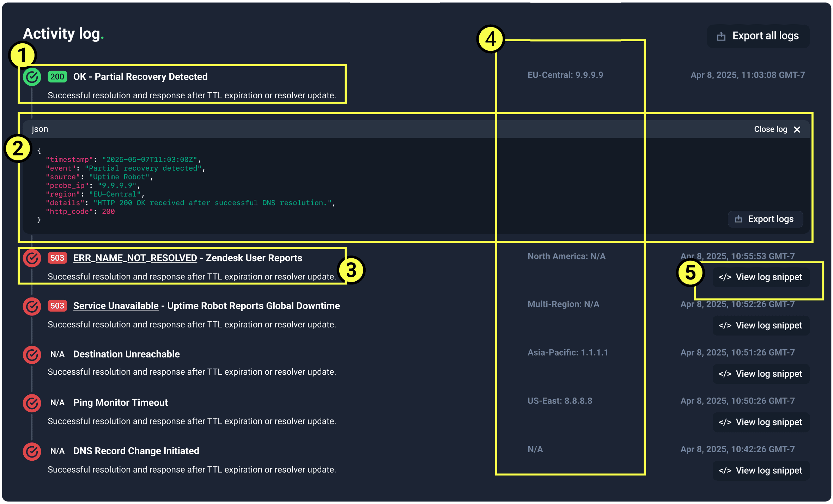Click description under Destination Unreachable
Viewport: 833px width, 504px height.
192,372
